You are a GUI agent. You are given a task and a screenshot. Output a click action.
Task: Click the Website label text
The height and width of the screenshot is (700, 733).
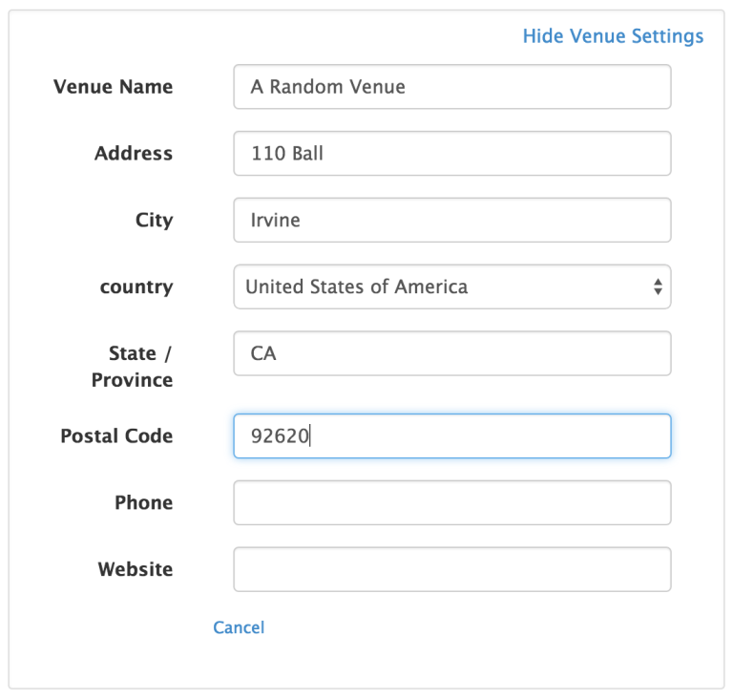pyautogui.click(x=136, y=570)
